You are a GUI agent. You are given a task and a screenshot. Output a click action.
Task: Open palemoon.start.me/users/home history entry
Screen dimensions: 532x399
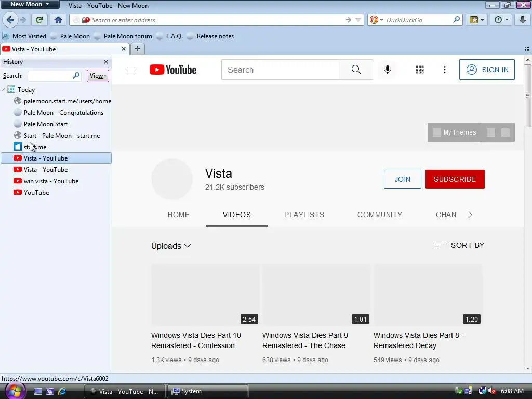(x=62, y=101)
